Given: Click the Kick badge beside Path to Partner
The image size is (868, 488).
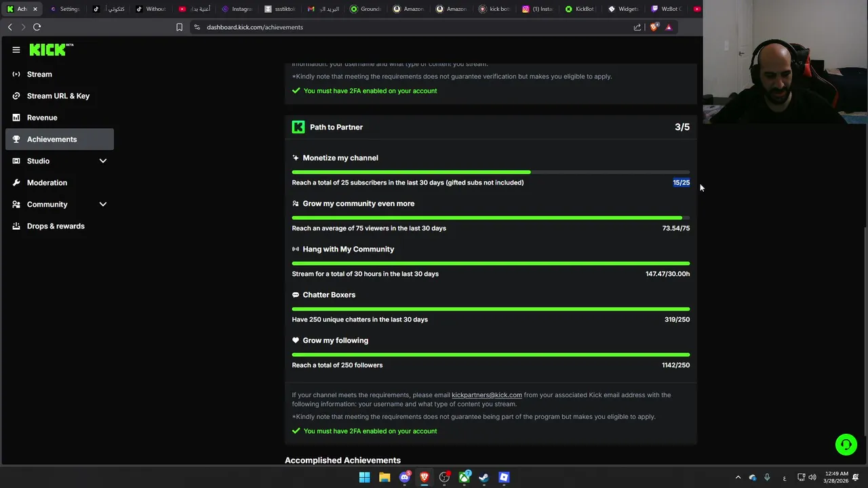Looking at the screenshot, I should click(x=298, y=127).
